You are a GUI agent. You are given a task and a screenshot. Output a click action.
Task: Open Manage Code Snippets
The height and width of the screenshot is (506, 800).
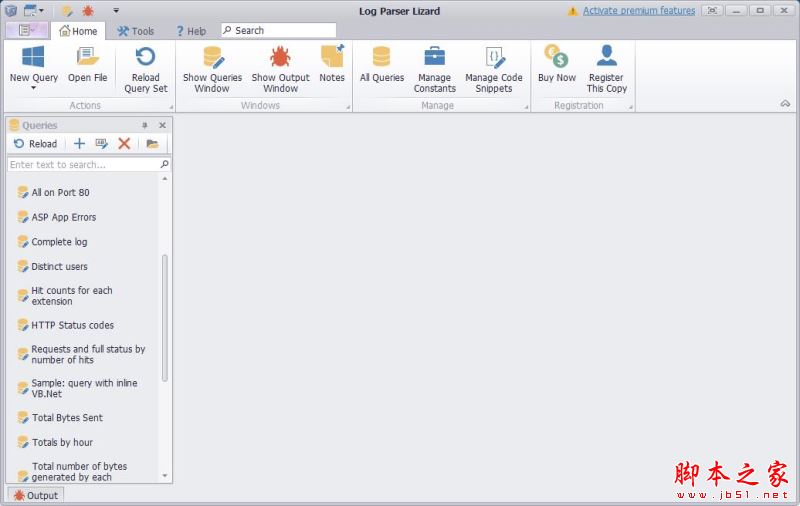pos(493,70)
